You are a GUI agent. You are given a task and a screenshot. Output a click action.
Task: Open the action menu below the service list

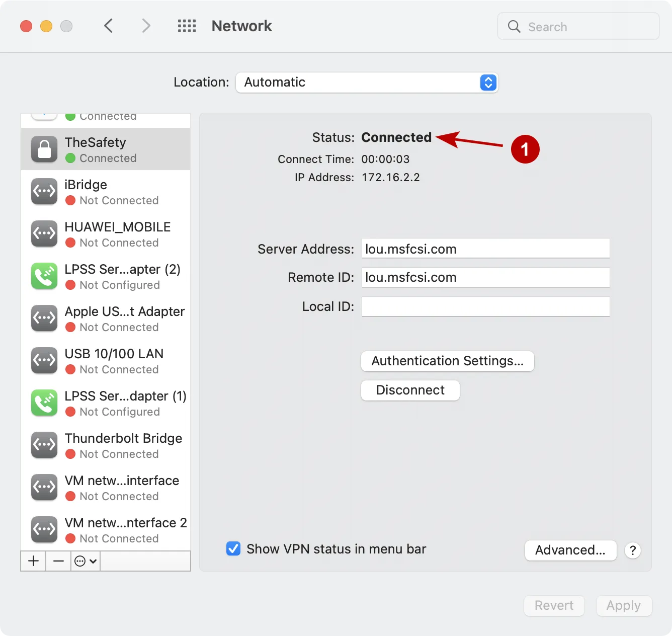click(x=85, y=561)
